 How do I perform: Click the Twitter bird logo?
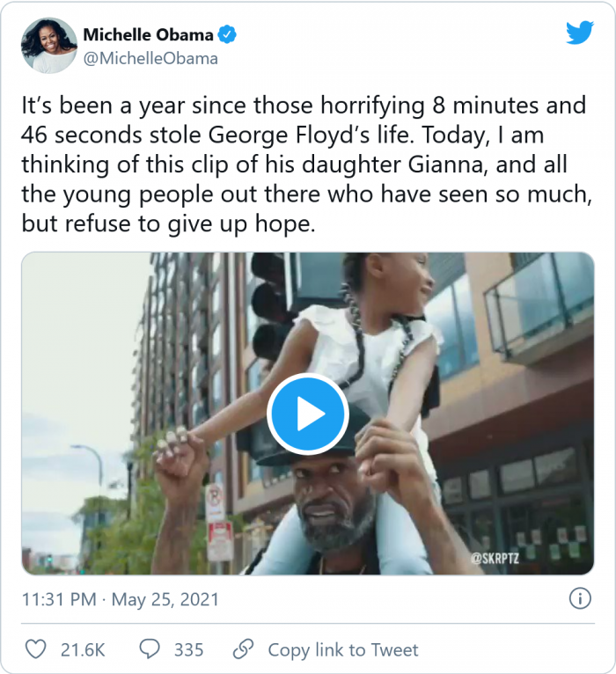click(579, 33)
